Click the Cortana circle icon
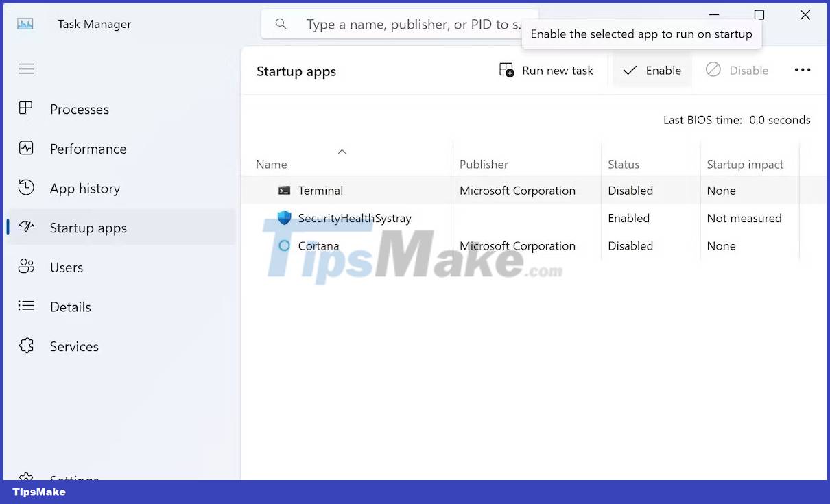The image size is (830, 504). 284,245
